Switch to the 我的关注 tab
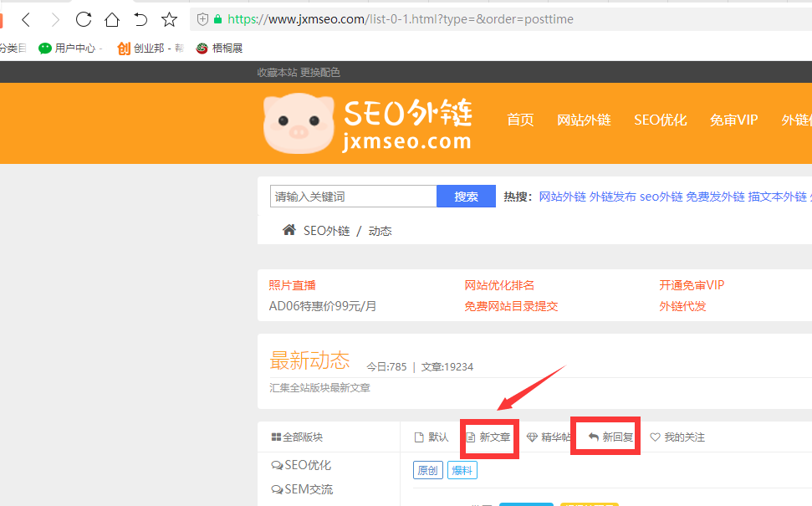Screen dimensions: 812x506 click(x=677, y=437)
